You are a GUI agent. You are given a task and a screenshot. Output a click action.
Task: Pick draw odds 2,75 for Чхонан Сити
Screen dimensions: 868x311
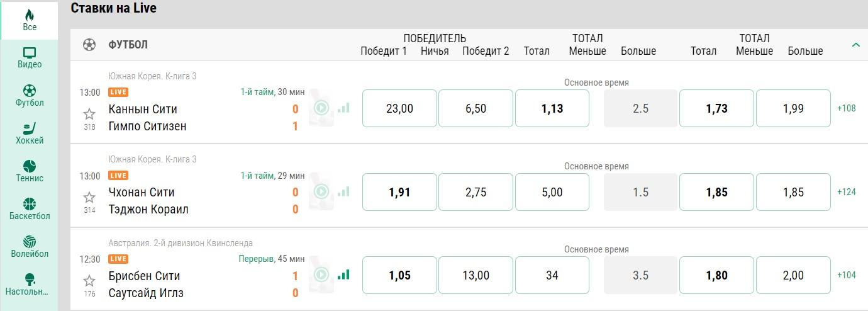pos(476,192)
